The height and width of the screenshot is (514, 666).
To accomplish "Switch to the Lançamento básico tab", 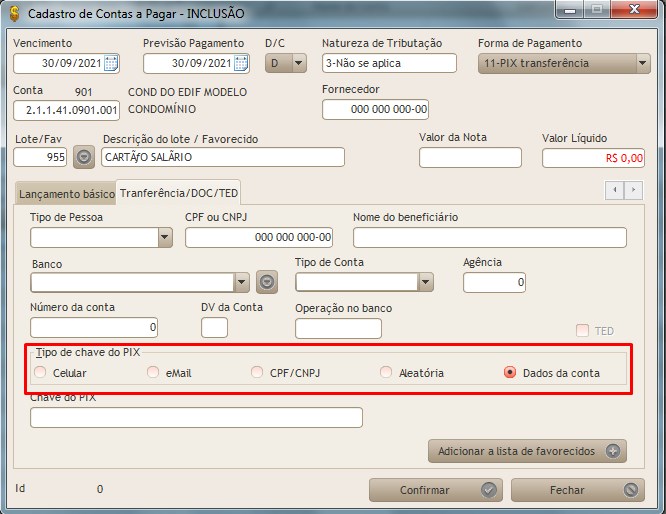I will [x=66, y=193].
